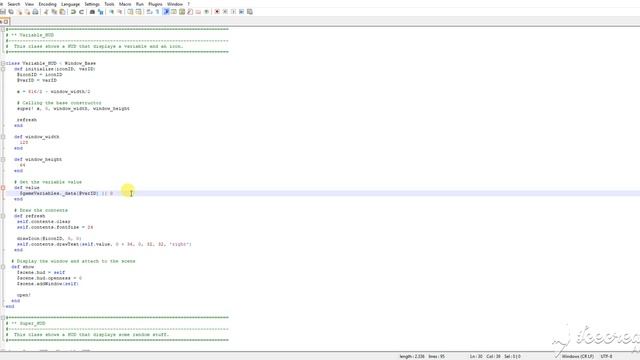Show the Document Map panel
Image resolution: width=640 pixels, height=360 pixels.
tap(182, 12)
